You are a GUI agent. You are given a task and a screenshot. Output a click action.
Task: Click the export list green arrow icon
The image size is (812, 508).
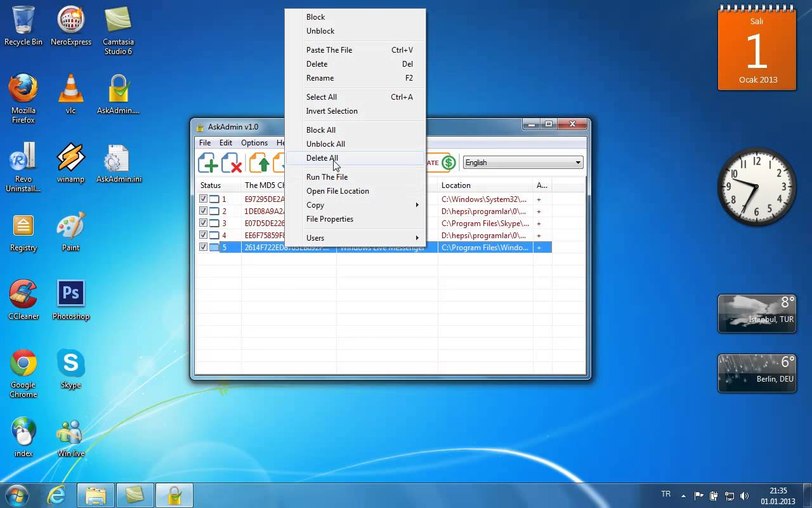259,163
